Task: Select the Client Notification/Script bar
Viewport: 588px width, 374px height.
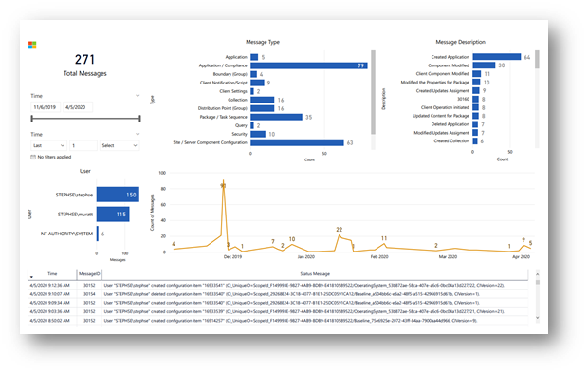Action: pos(257,83)
